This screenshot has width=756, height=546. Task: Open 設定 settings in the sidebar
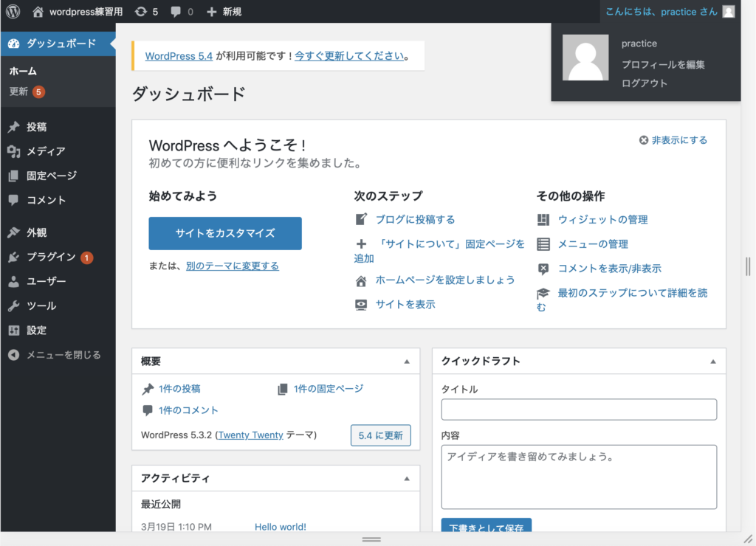[x=37, y=330]
